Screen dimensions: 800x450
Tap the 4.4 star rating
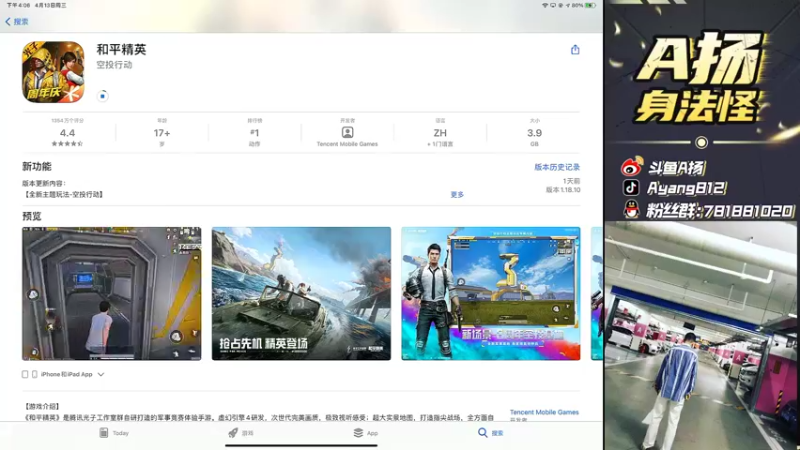pyautogui.click(x=67, y=133)
